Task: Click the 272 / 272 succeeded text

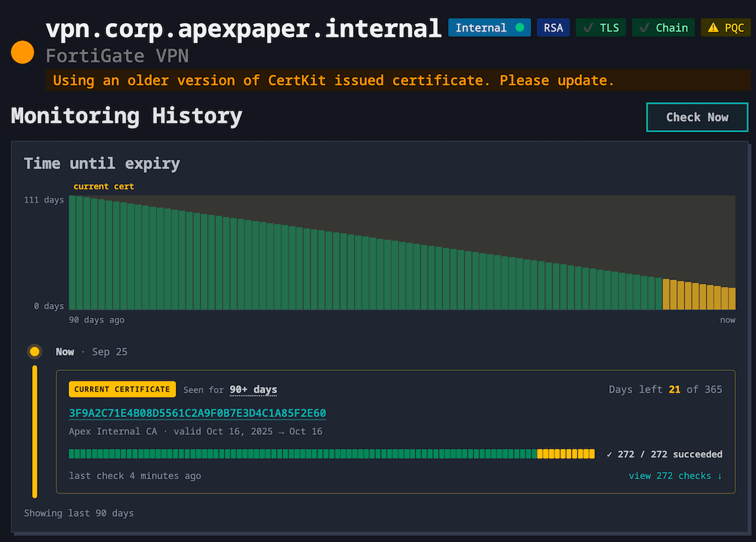Action: (x=665, y=454)
